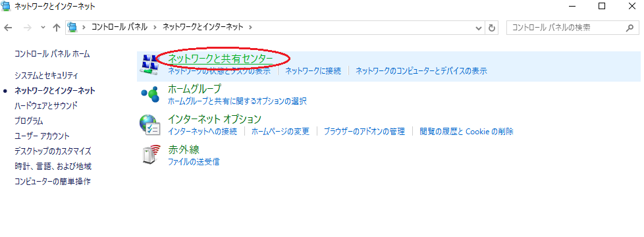Refresh the Control Panel view
The height and width of the screenshot is (237, 644).
491,28
